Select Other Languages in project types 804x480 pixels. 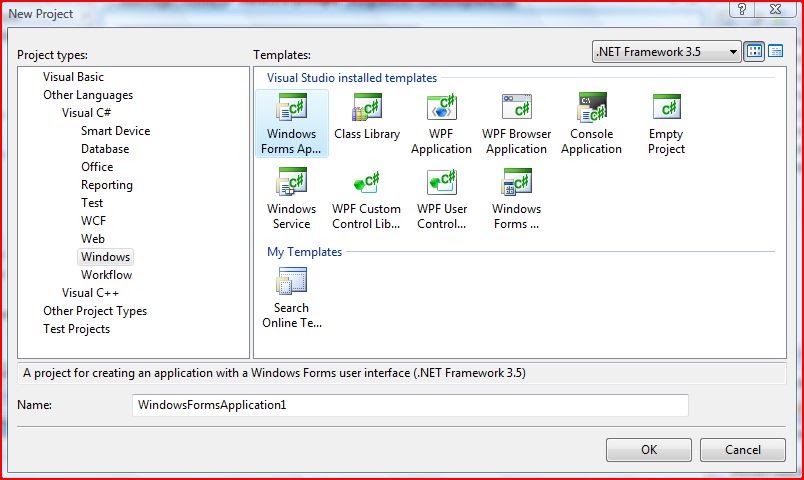(x=88, y=95)
